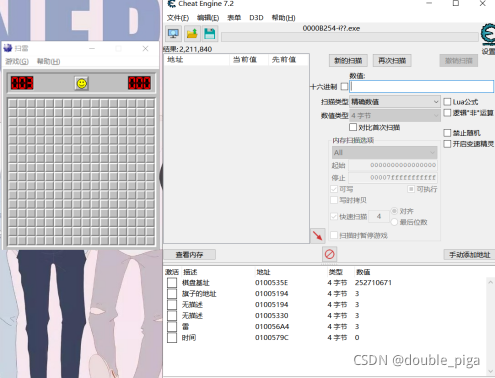Click the 起始 address field

pos(393,165)
